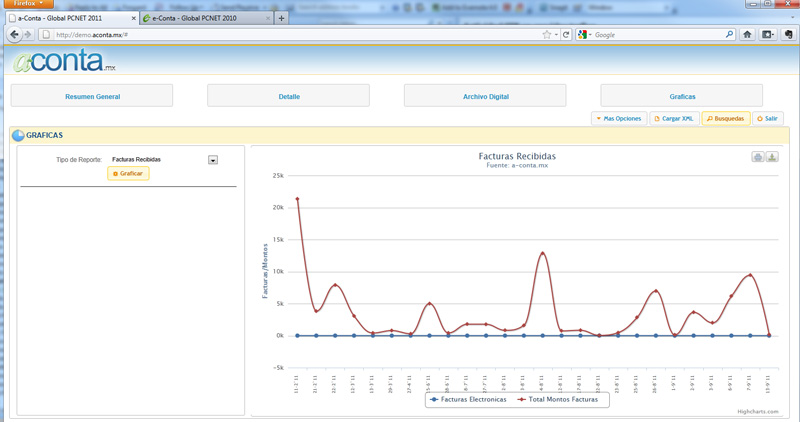Expand the Mas Opciones dropdown button
The image size is (800, 422).
(619, 118)
